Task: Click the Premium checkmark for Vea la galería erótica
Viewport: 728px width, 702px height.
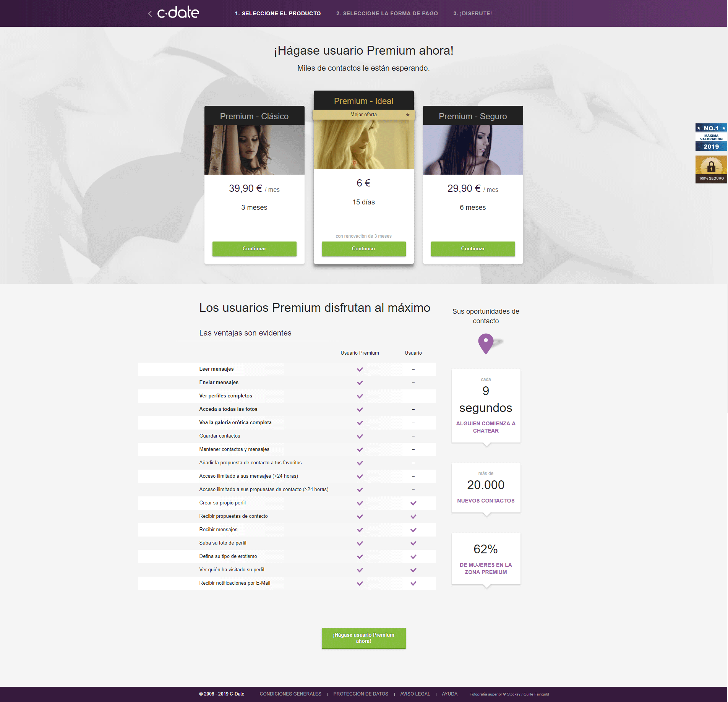Action: pos(360,423)
